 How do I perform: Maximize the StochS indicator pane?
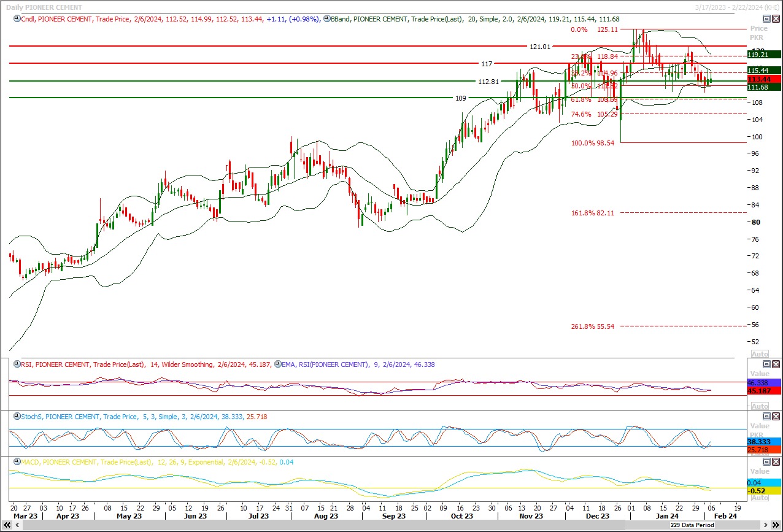pyautogui.click(x=766, y=416)
